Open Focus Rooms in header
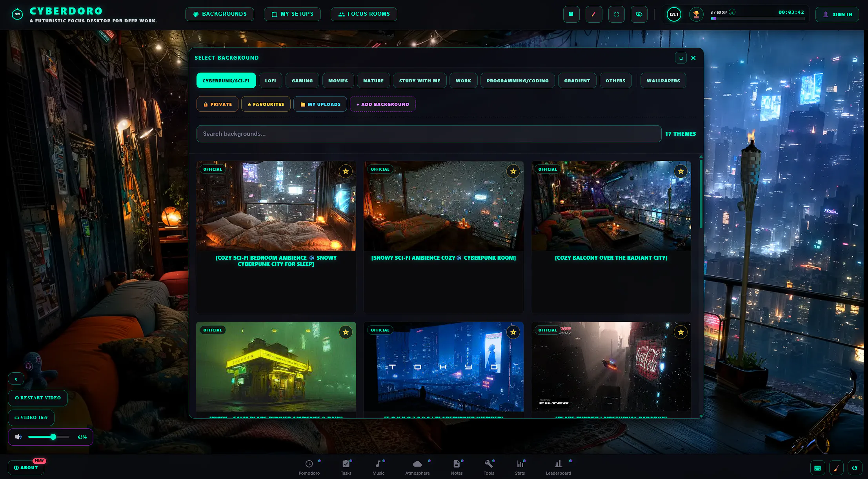This screenshot has width=868, height=479. pyautogui.click(x=364, y=14)
